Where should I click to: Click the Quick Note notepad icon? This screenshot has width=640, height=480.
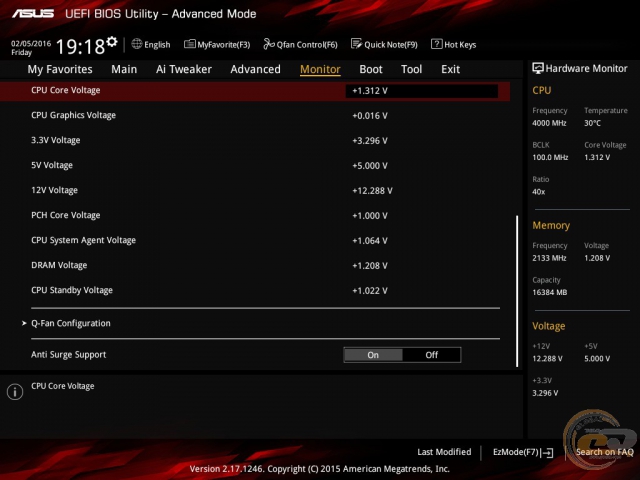point(356,44)
